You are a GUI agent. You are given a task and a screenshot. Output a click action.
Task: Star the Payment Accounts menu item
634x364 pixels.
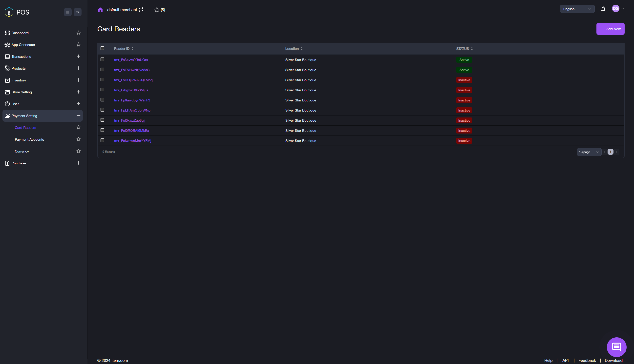click(x=79, y=139)
